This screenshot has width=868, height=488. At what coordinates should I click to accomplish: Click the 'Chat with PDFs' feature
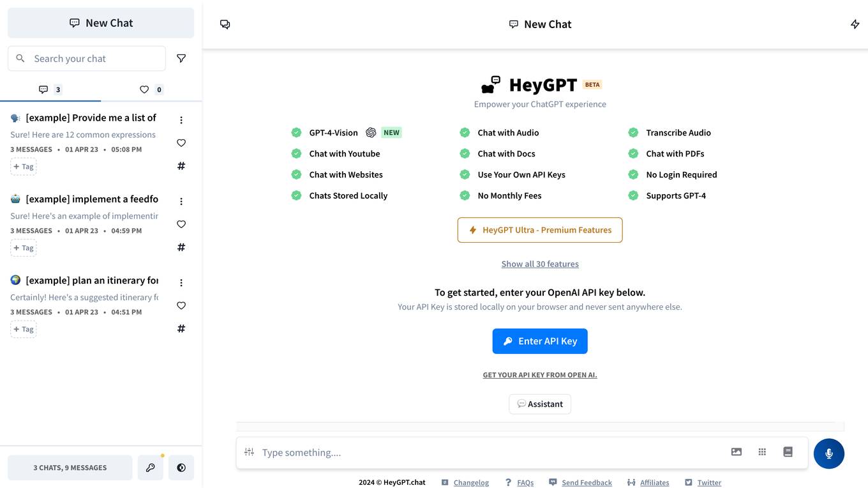(x=675, y=154)
